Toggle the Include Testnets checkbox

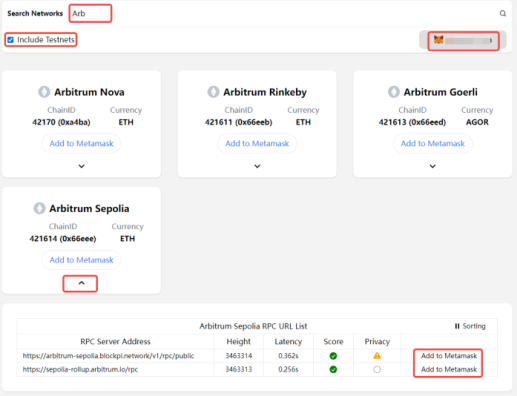(11, 40)
